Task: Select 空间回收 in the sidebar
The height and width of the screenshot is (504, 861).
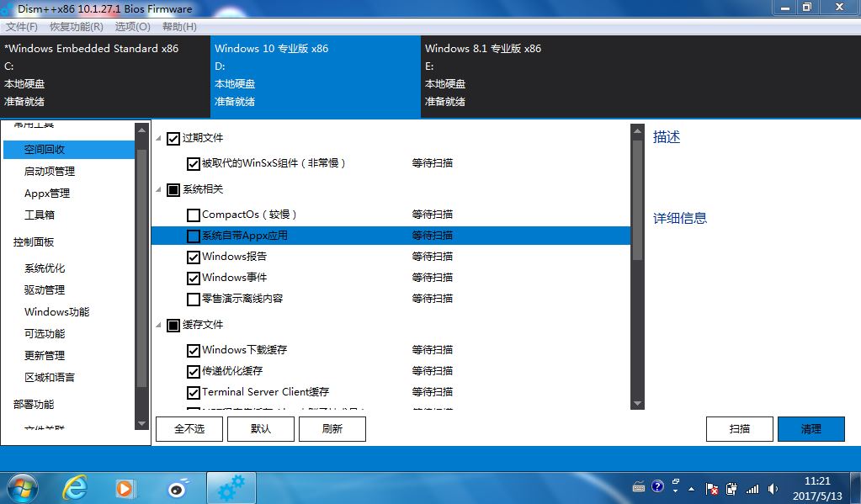Action: [x=69, y=149]
